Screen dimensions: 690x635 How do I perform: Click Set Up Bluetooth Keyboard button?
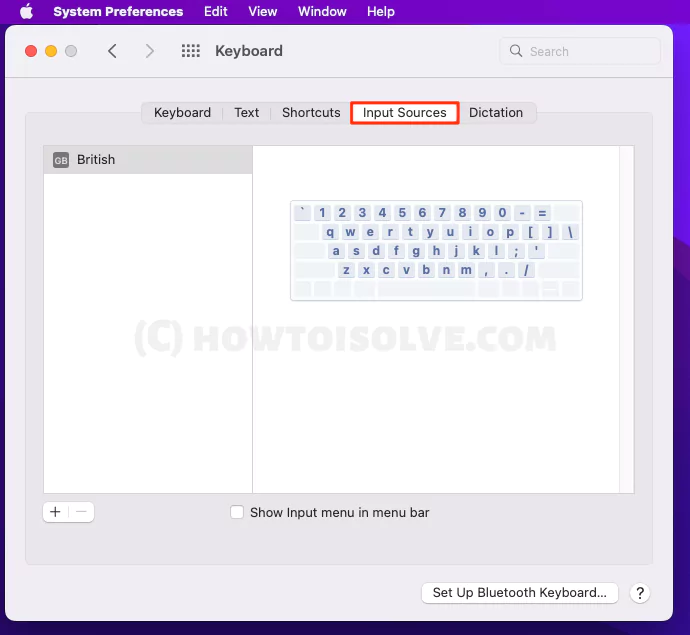(520, 593)
